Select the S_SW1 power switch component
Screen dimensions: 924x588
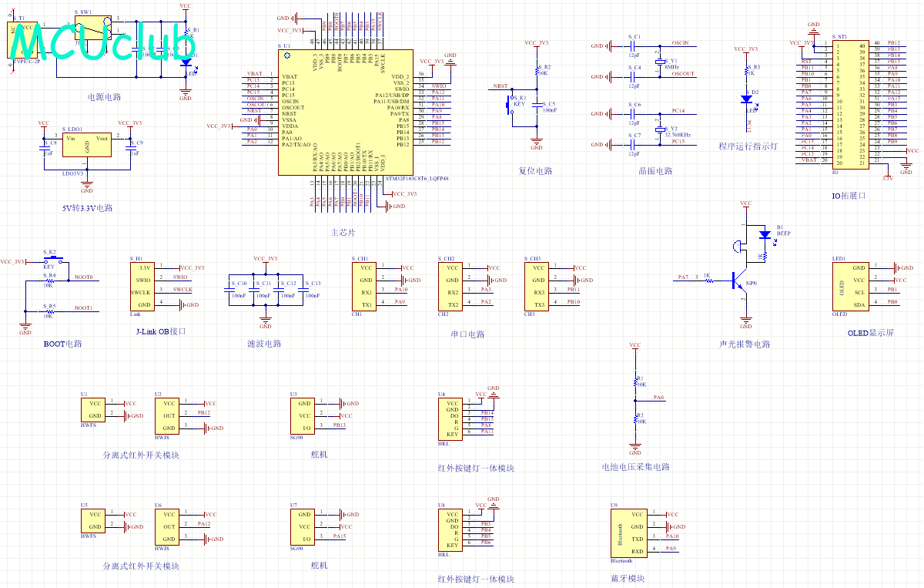[x=94, y=29]
